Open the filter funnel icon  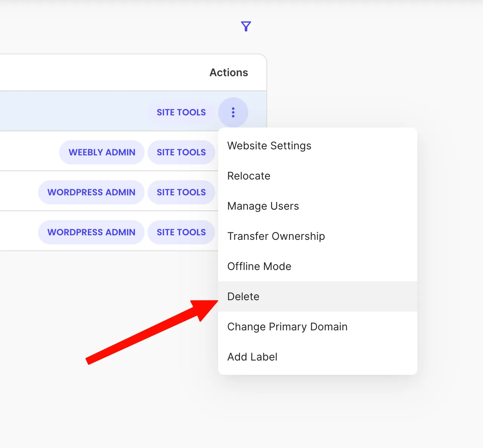point(246,26)
